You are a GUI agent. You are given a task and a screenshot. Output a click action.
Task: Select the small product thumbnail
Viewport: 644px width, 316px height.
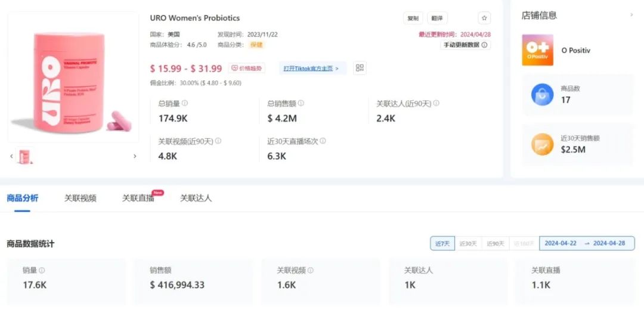(24, 156)
